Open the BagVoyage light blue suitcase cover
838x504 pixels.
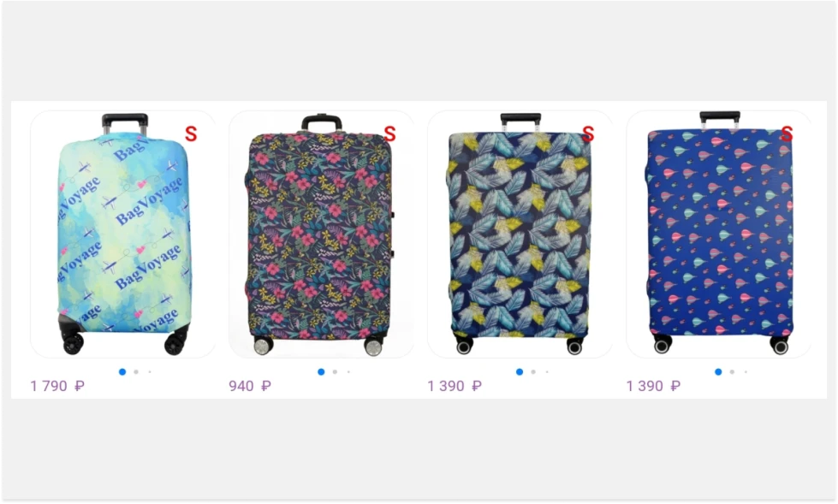pyautogui.click(x=123, y=234)
